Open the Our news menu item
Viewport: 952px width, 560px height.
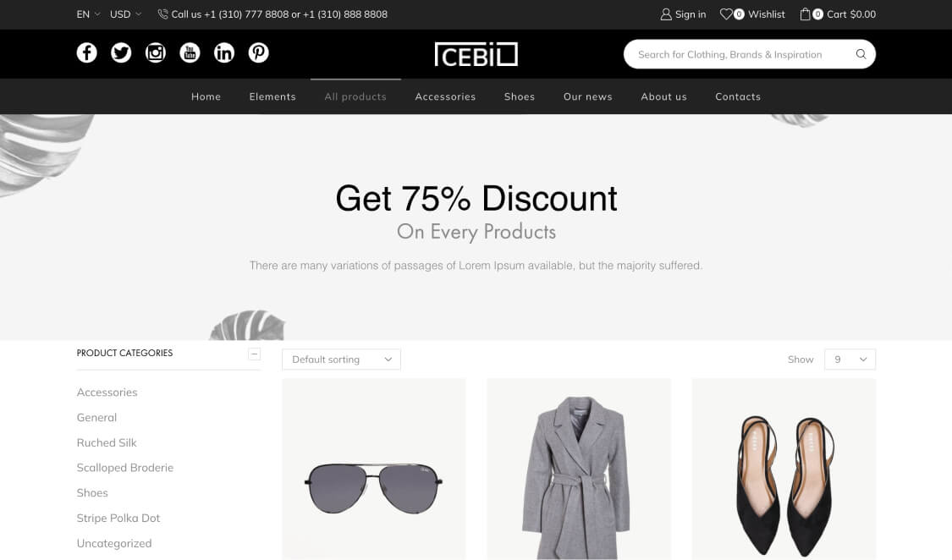coord(588,96)
